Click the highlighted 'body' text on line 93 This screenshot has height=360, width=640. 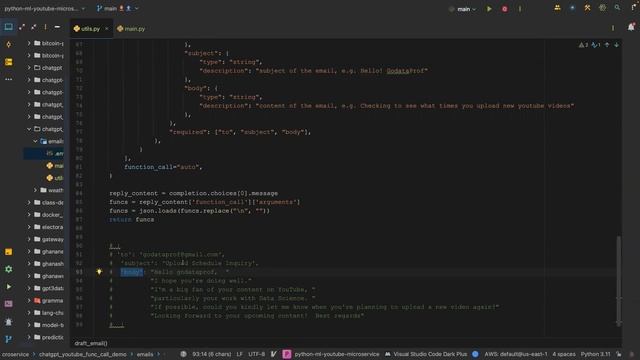click(131, 272)
